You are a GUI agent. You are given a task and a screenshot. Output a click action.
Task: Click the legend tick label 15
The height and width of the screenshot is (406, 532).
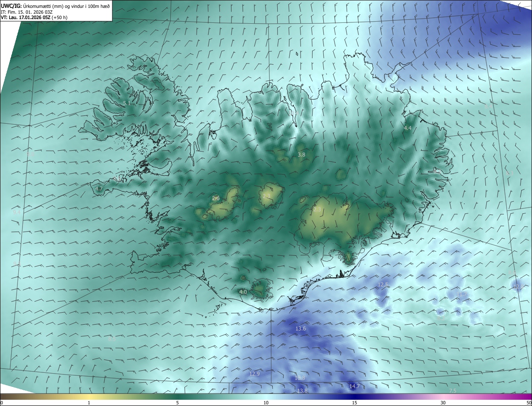[355, 403]
